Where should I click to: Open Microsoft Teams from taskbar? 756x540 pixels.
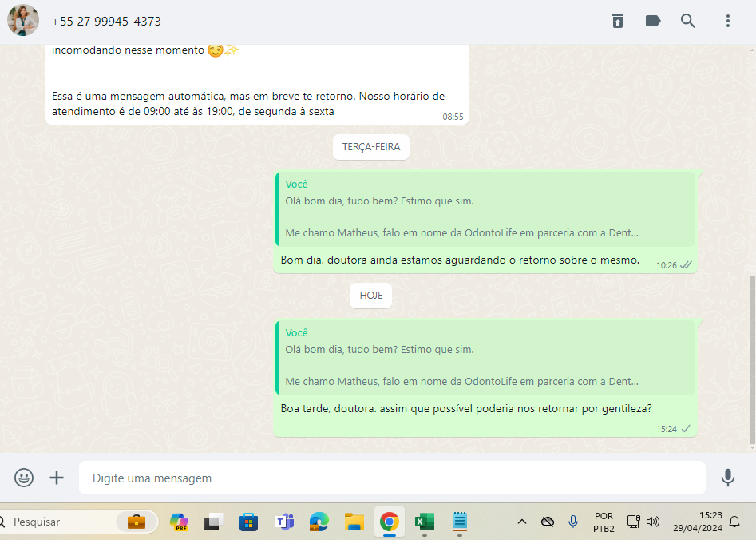click(x=284, y=522)
